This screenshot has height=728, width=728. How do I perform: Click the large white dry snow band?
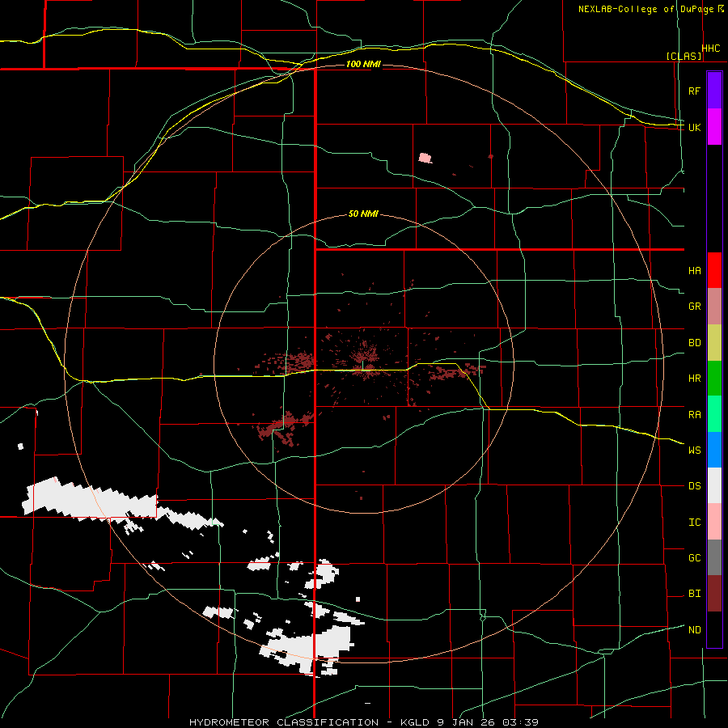91,502
